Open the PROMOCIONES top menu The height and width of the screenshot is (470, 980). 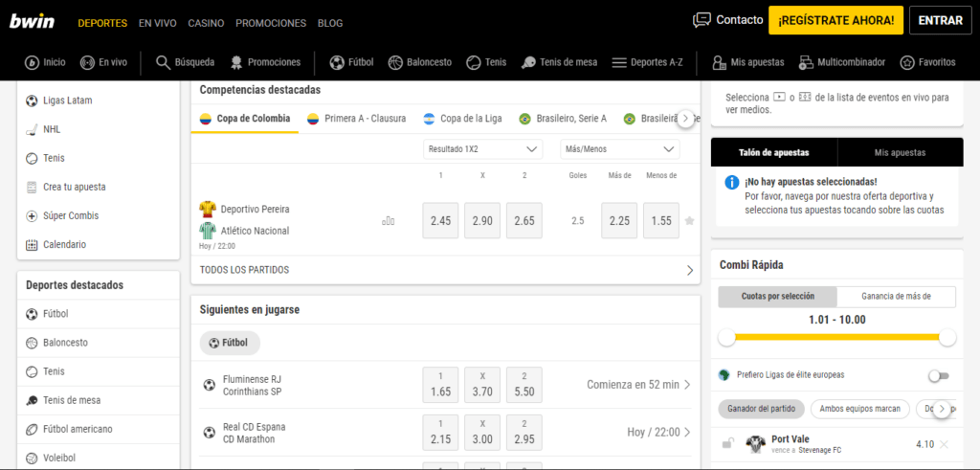(271, 23)
